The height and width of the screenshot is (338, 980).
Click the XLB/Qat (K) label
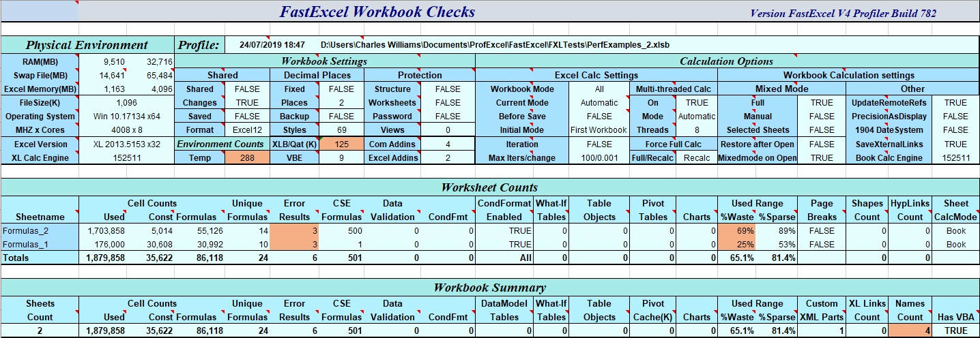point(294,144)
